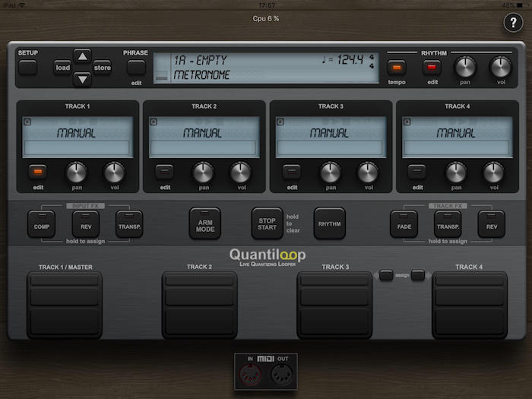Toggle Track 4 edit button
The height and width of the screenshot is (399, 532).
click(x=417, y=172)
